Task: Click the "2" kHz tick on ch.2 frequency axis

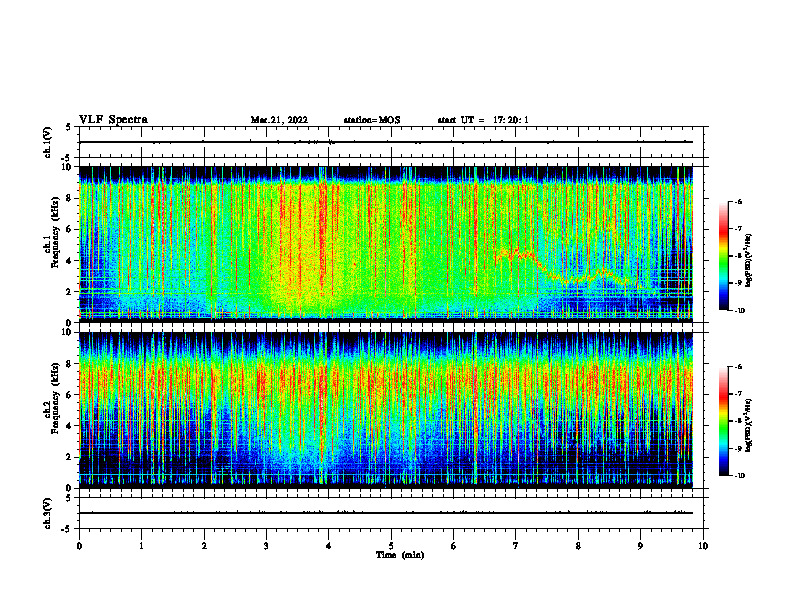Action: (69, 457)
